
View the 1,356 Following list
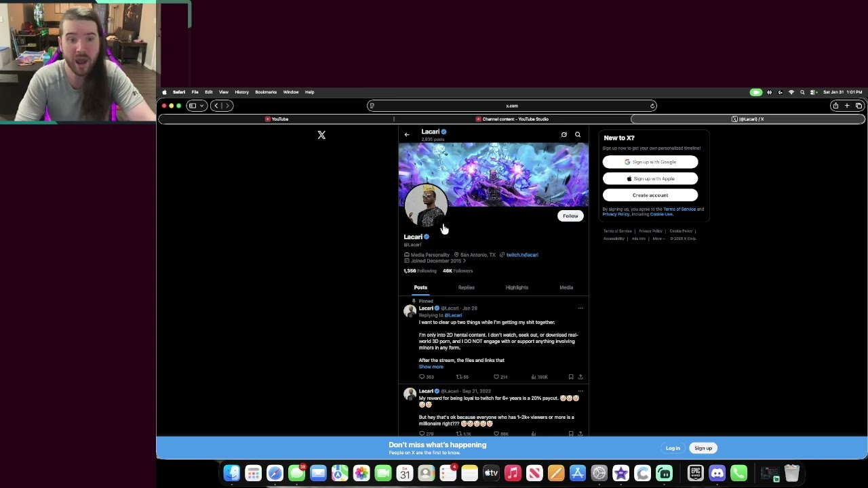point(420,271)
